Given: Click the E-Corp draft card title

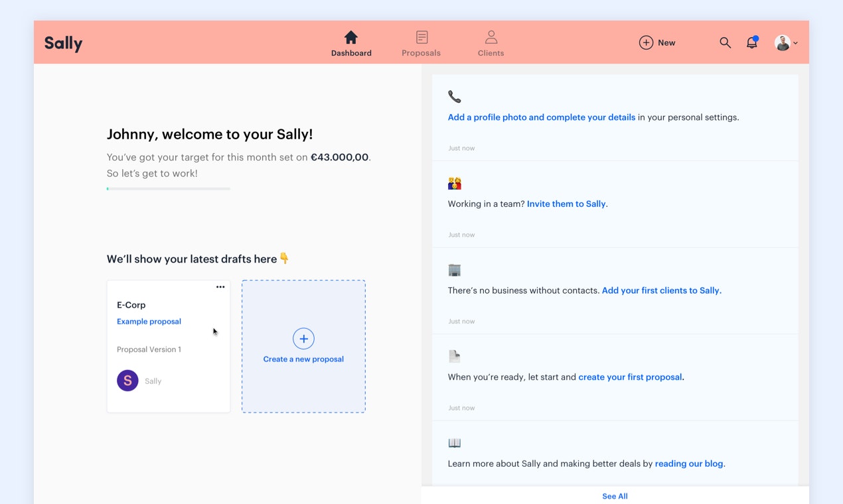Looking at the screenshot, I should (x=131, y=305).
